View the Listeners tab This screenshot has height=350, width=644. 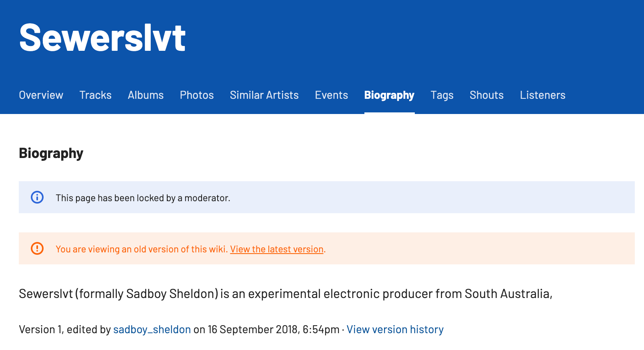click(x=543, y=95)
